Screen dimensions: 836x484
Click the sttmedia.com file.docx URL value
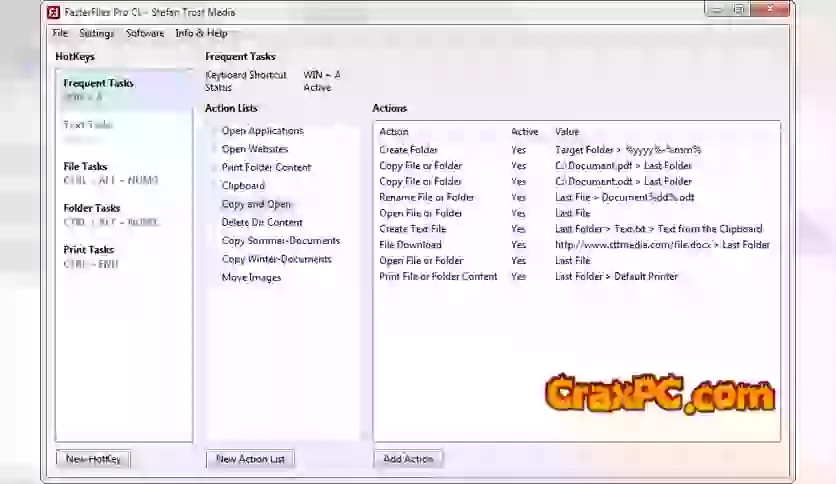[662, 245]
